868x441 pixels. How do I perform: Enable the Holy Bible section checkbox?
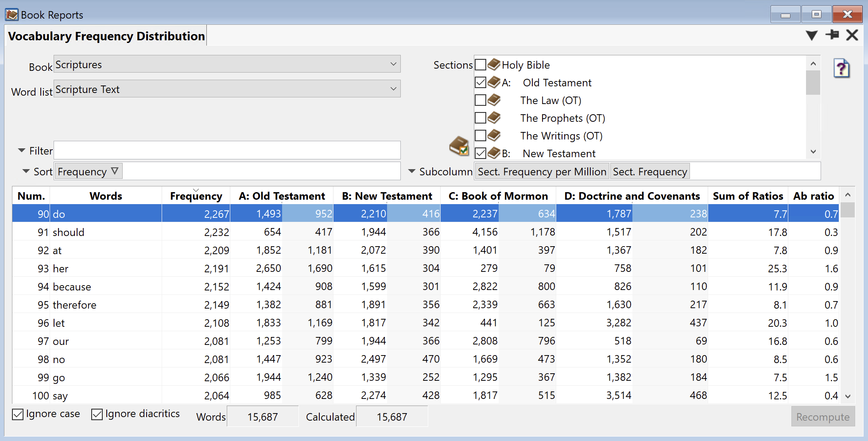click(480, 65)
